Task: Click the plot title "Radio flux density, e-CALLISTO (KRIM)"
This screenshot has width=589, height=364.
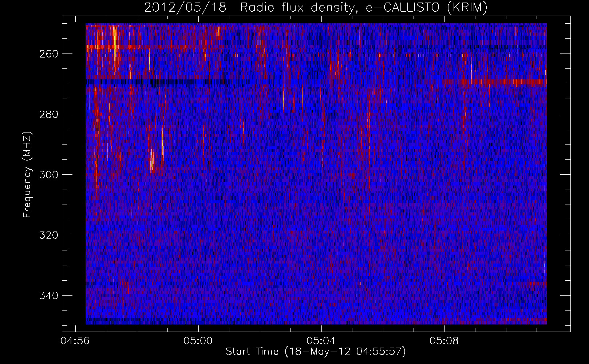Action: 364,8
